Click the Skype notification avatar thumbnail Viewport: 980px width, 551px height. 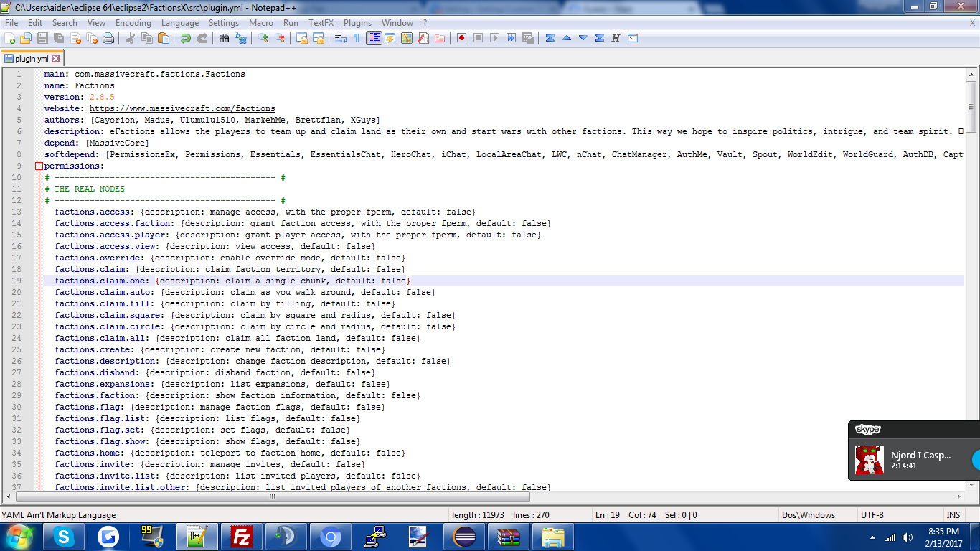click(869, 460)
